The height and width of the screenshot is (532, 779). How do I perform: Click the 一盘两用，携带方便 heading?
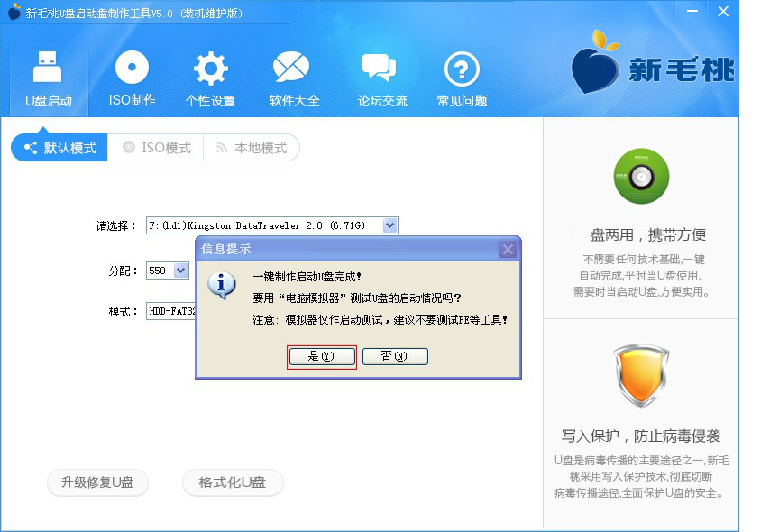641,235
